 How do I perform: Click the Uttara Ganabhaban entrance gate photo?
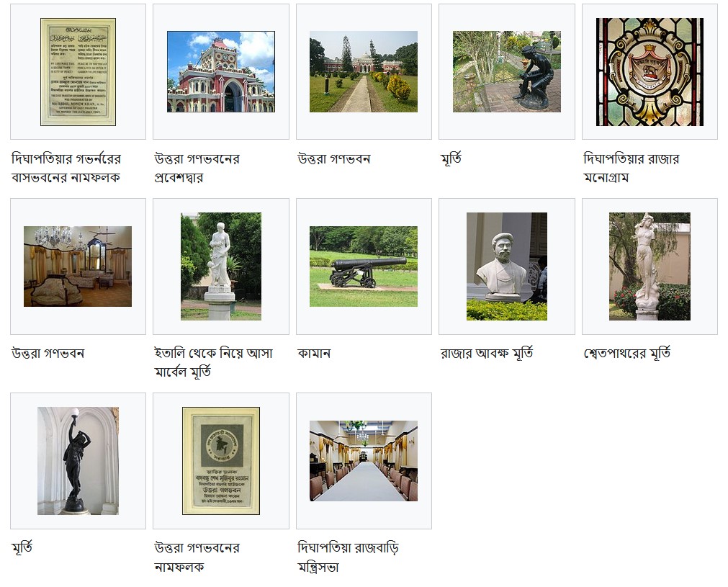221,71
